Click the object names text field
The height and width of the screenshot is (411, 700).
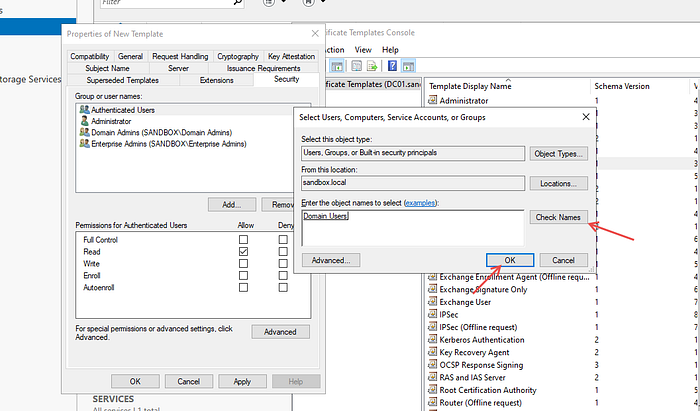[413, 228]
